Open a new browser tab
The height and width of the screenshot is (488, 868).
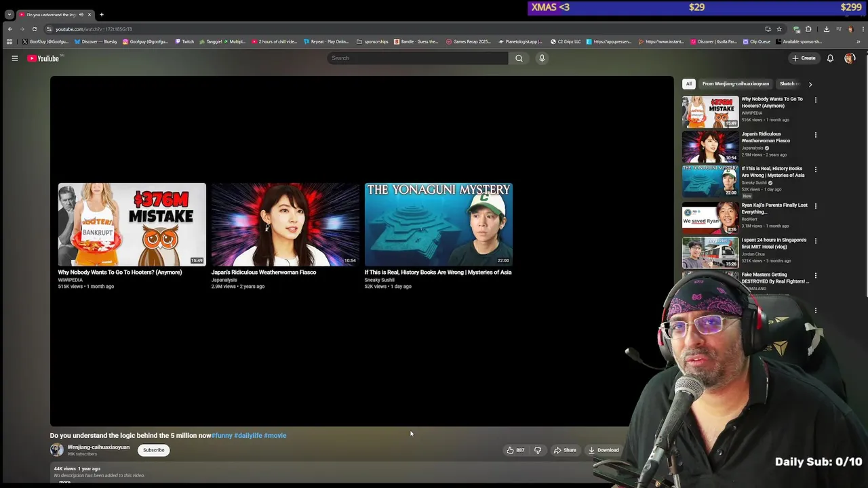(102, 14)
